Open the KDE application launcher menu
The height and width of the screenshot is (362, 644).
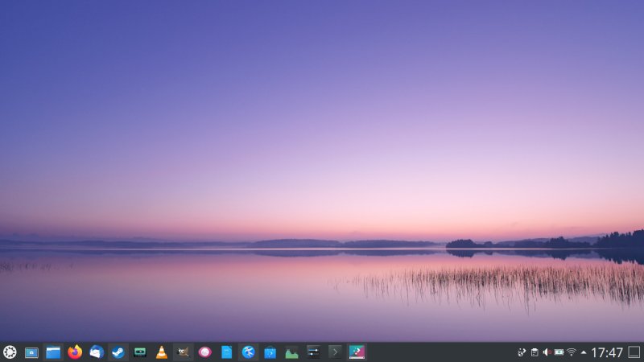point(10,352)
